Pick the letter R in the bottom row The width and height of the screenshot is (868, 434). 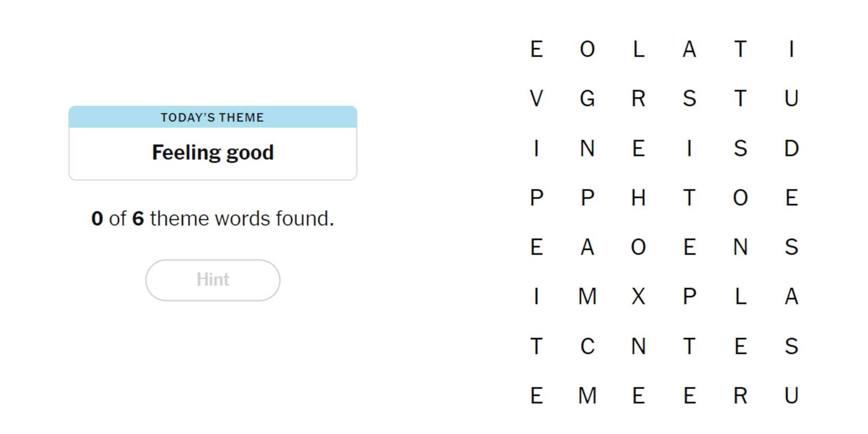click(x=740, y=396)
